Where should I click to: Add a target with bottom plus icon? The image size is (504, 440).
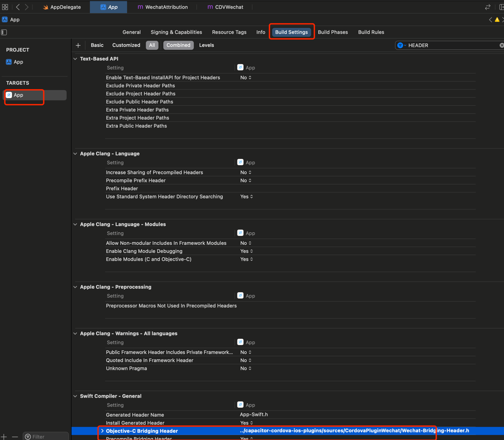(4, 436)
